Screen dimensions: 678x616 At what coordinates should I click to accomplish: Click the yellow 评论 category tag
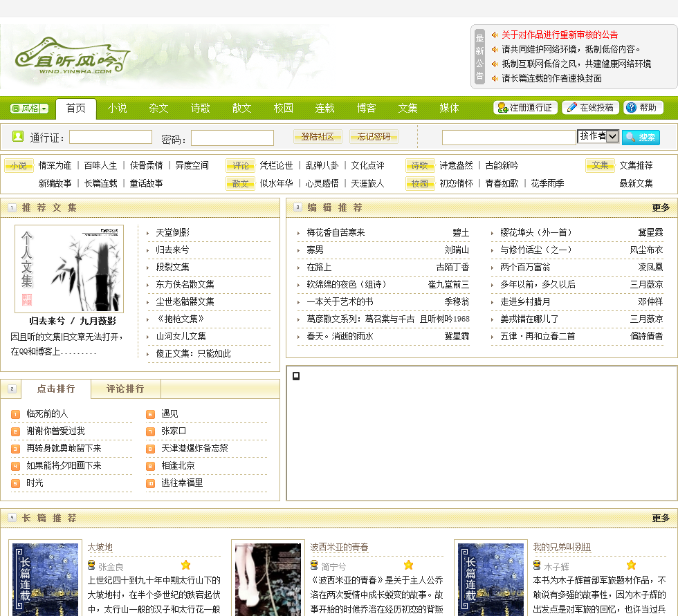pyautogui.click(x=241, y=166)
